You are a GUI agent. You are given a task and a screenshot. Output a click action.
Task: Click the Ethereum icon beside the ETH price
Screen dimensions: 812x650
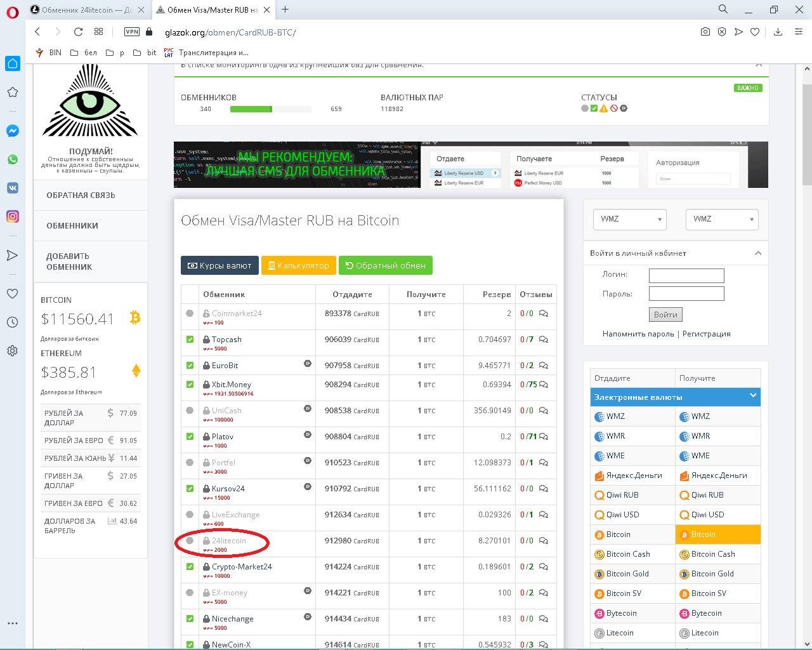pyautogui.click(x=136, y=371)
